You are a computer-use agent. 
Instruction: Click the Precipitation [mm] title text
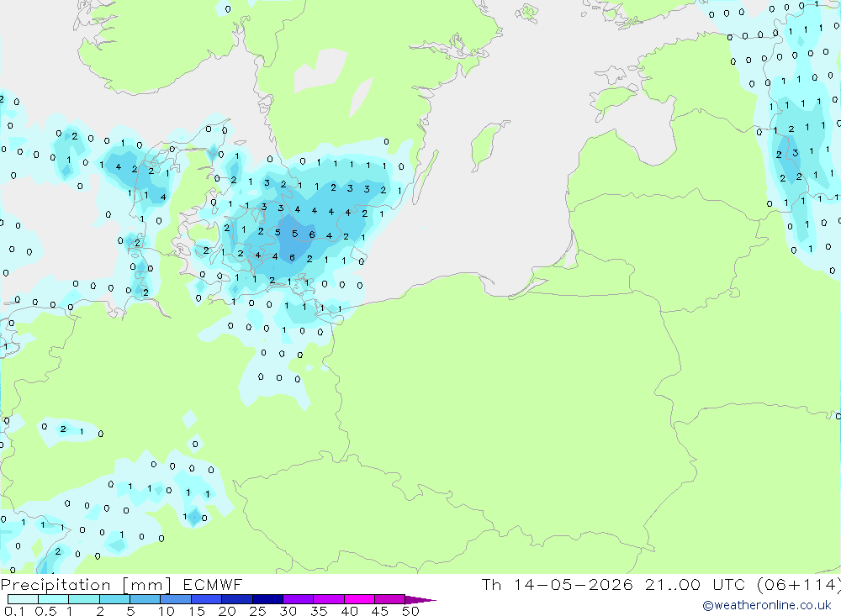[x=86, y=585]
